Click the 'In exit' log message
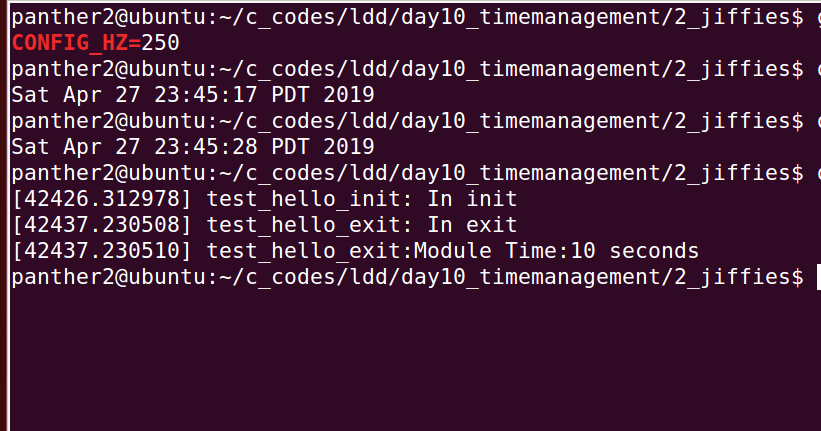821x431 pixels. point(472,225)
